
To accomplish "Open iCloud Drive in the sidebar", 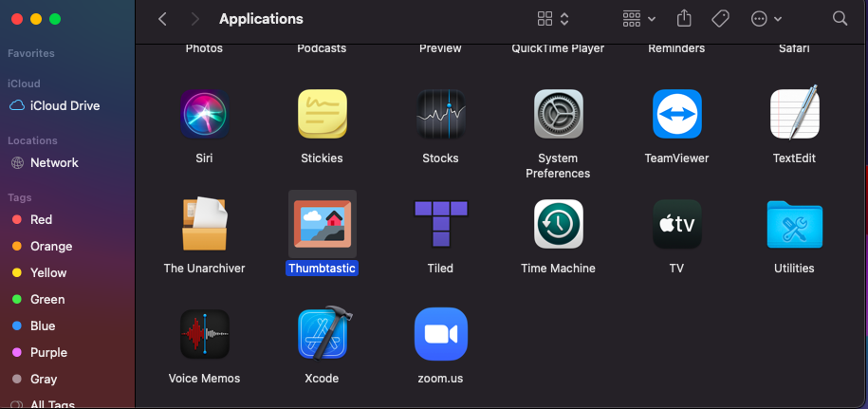I will 55,105.
